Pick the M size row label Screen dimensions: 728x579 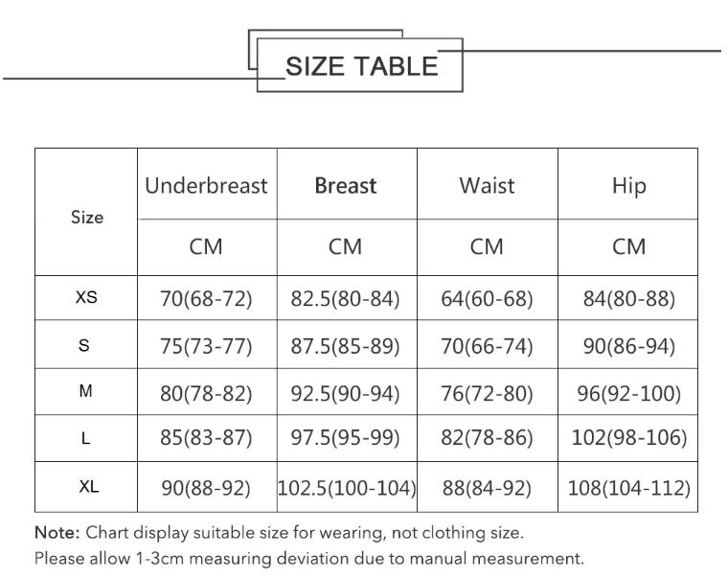tap(85, 391)
